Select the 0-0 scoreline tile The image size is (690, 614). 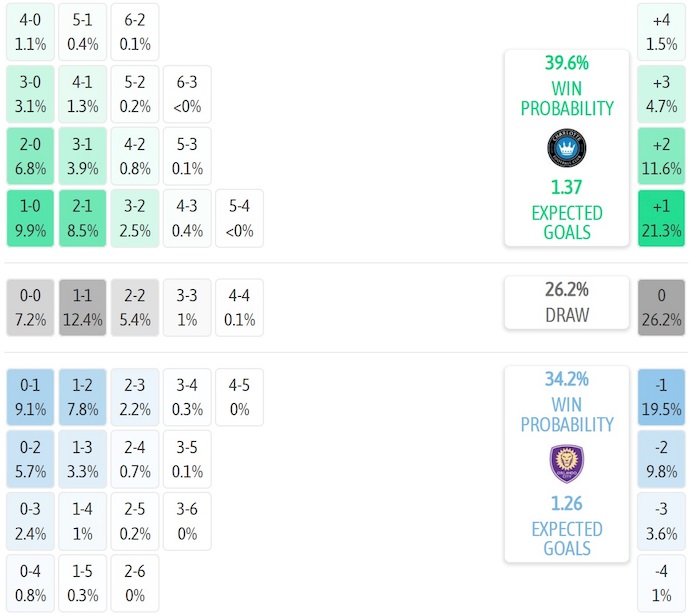[31, 308]
